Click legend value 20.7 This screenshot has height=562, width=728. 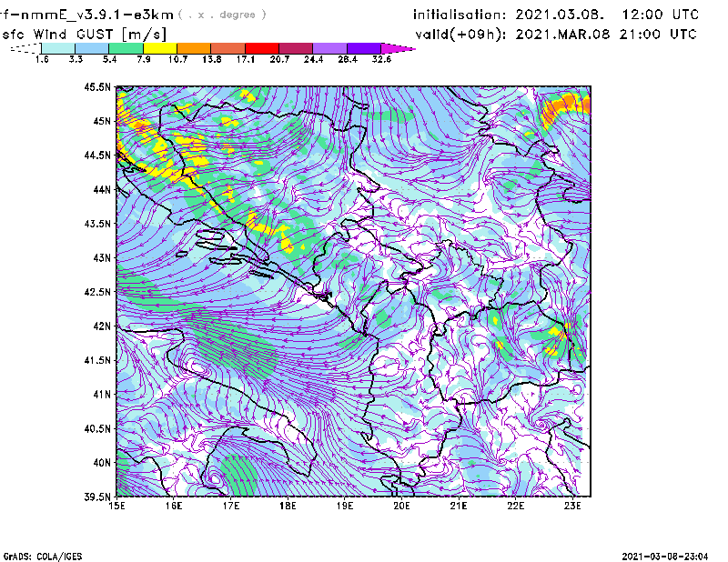click(x=279, y=59)
